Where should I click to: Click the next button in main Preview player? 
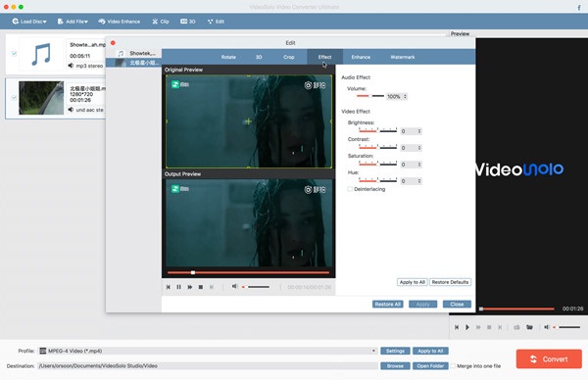(x=500, y=327)
